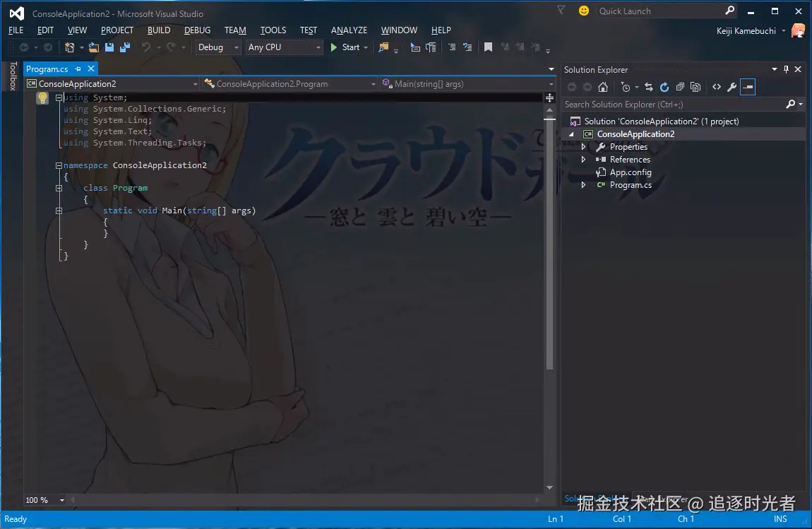This screenshot has height=529, width=812.
Task: Click the Quick Launch search magnifier icon
Action: [729, 11]
